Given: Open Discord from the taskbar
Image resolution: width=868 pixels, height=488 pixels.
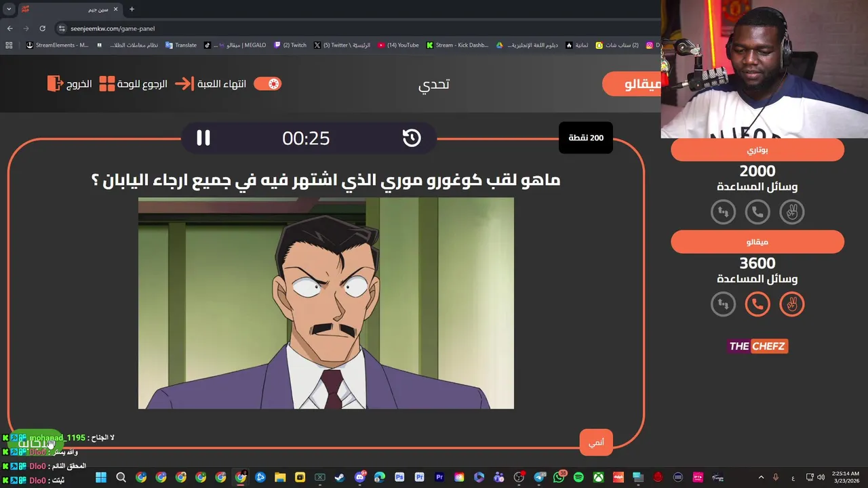Looking at the screenshot, I should (359, 477).
